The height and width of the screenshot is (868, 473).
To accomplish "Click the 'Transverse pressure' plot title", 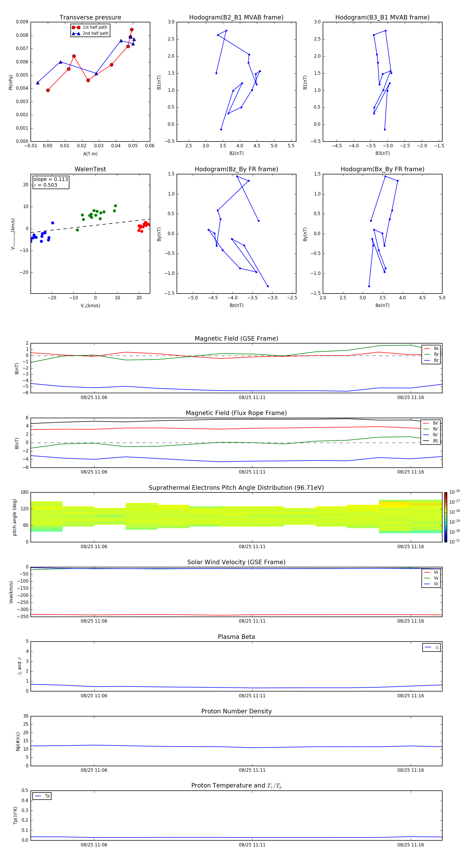I will (90, 17).
